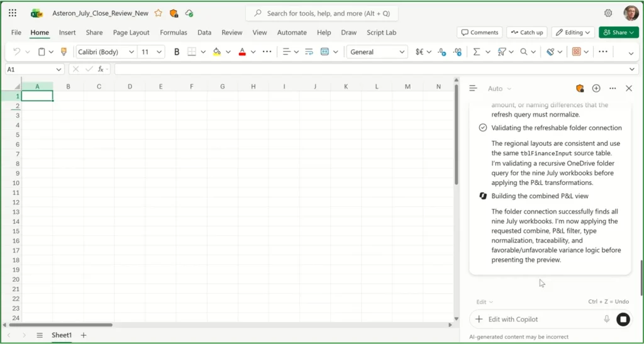Start a new Copilot chat
The width and height of the screenshot is (644, 344).
pyautogui.click(x=596, y=88)
